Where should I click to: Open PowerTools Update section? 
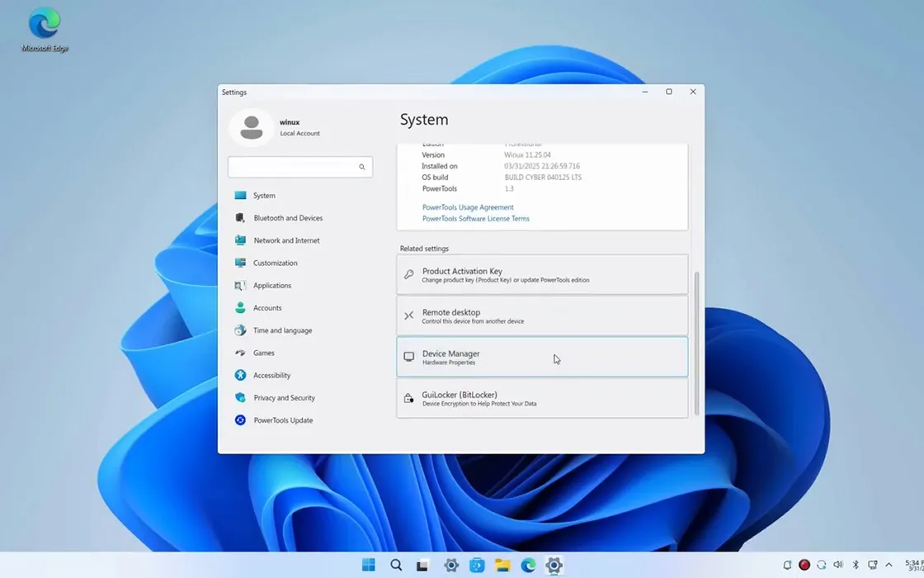(x=283, y=420)
